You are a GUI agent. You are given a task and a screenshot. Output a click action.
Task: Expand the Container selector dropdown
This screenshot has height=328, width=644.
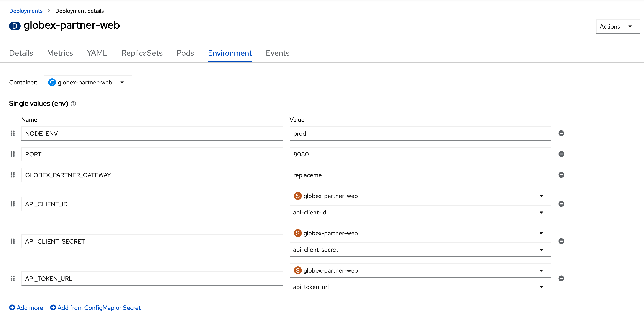click(122, 82)
